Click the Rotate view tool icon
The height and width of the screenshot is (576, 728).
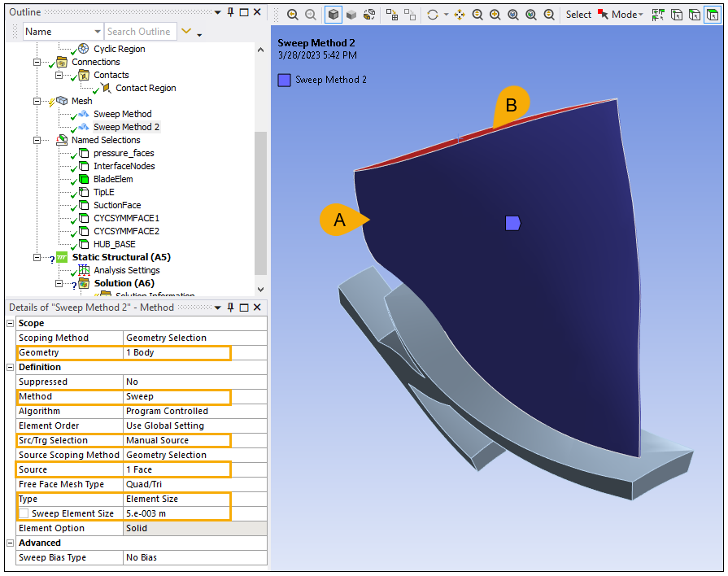(x=432, y=15)
